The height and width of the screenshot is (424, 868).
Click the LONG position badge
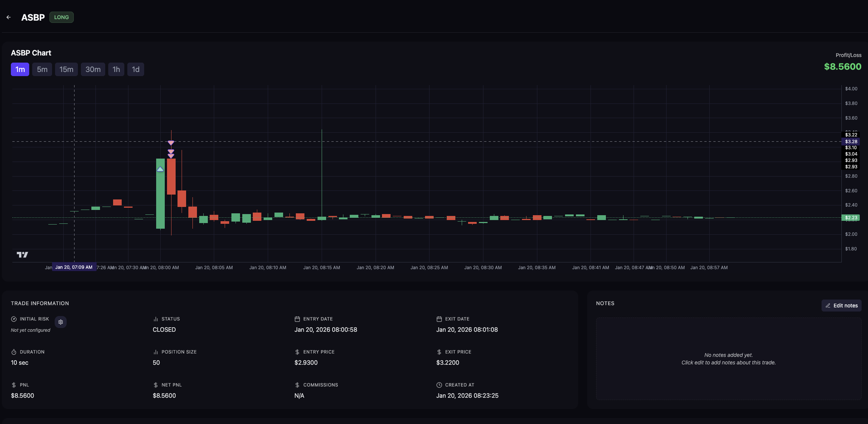click(61, 17)
